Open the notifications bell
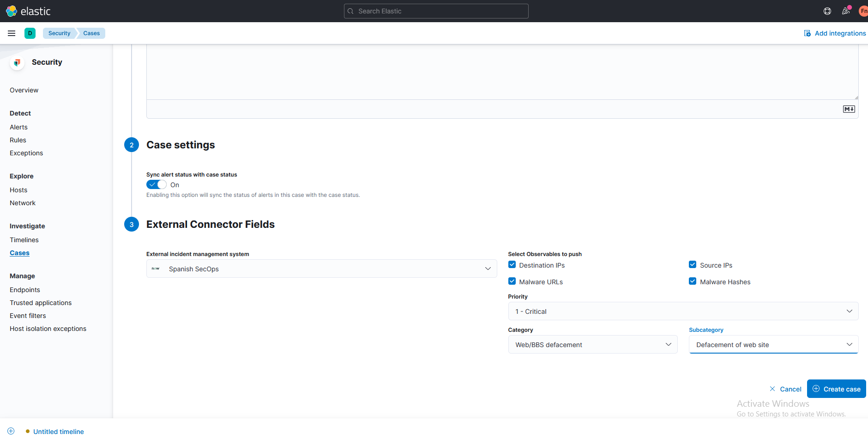Viewport: 868px width, 440px height. 846,11
